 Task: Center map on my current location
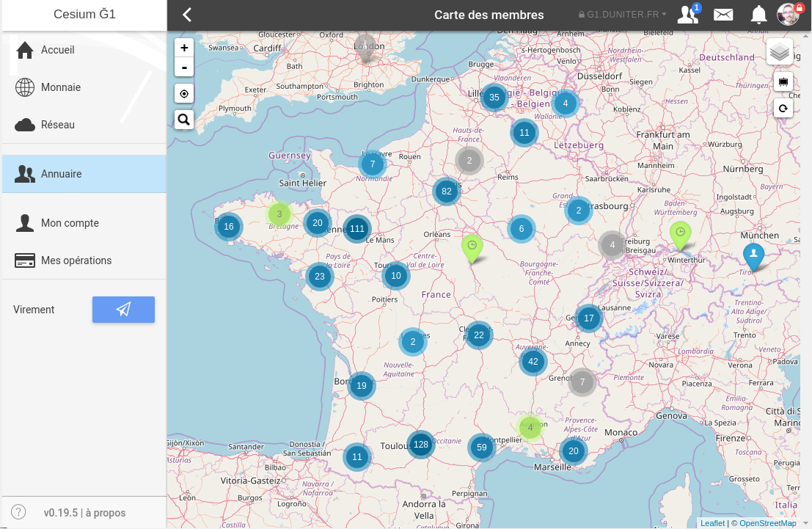(x=184, y=94)
